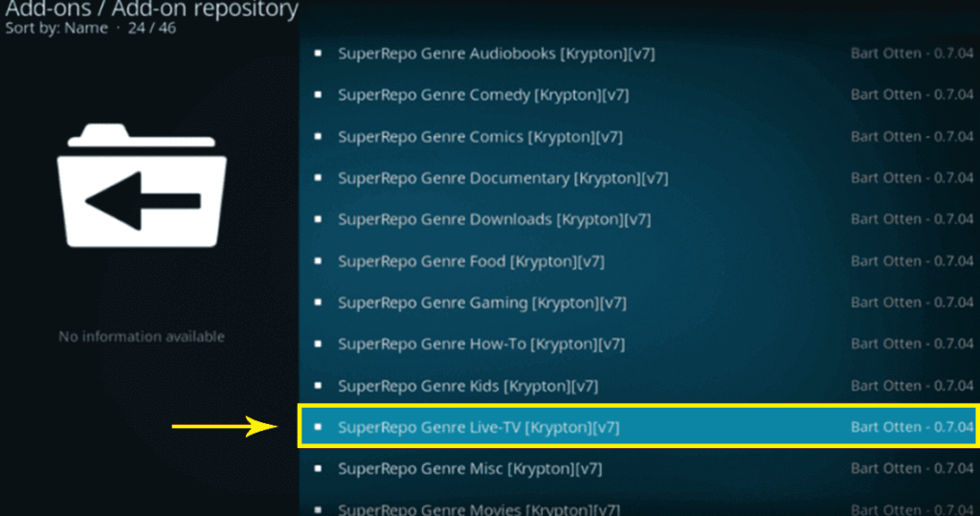Open SuperRepo Genre Comedy repository entry

click(639, 95)
